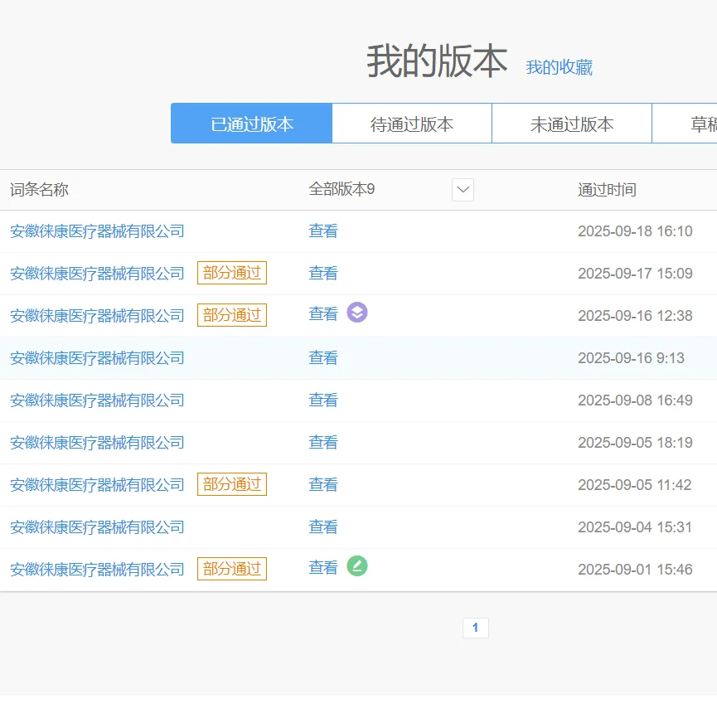The width and height of the screenshot is (717, 728).
Task: Click 查看 on the 2025-09-16 9:13 row
Action: pyautogui.click(x=322, y=357)
